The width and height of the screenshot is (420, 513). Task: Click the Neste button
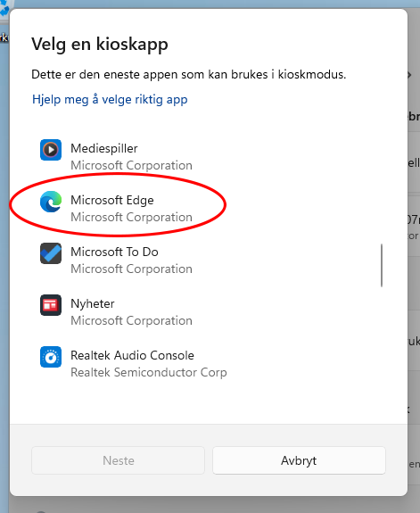(118, 460)
